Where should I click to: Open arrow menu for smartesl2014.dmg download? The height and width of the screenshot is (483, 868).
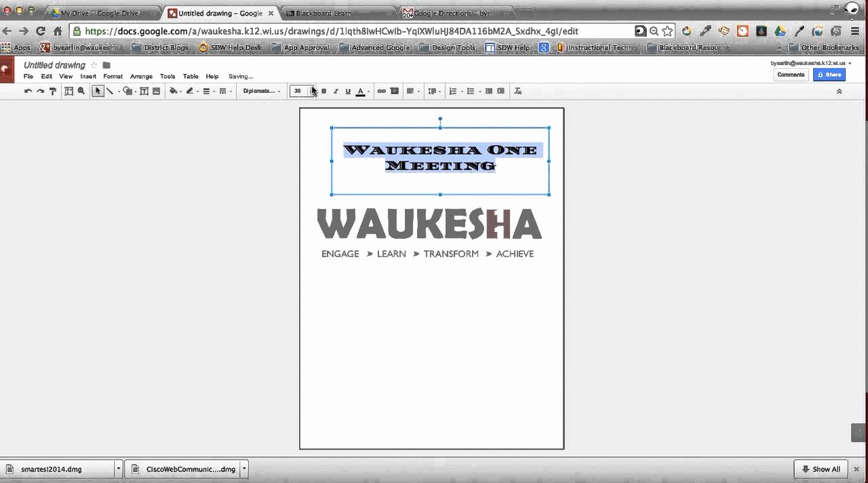click(118, 469)
